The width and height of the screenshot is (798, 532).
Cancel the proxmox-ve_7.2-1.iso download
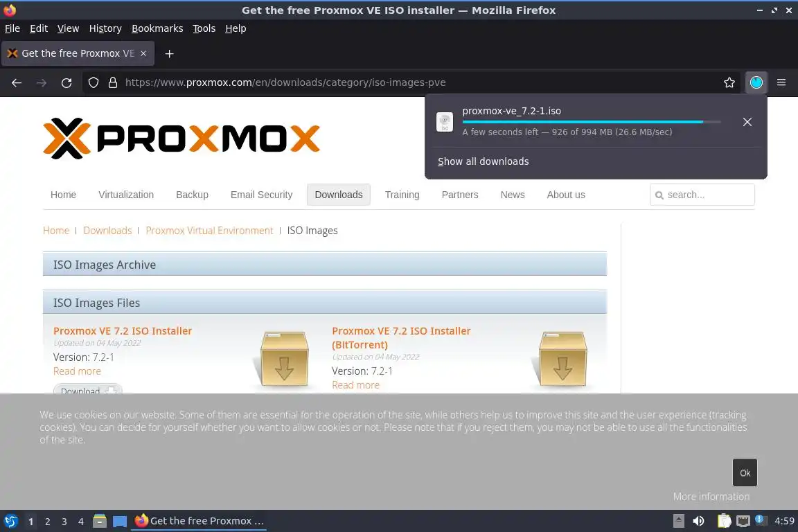point(747,122)
